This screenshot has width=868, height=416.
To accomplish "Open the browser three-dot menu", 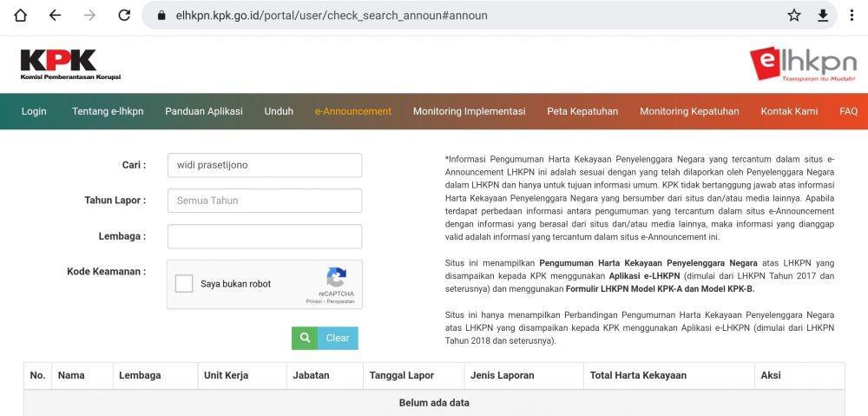I will click(x=852, y=15).
